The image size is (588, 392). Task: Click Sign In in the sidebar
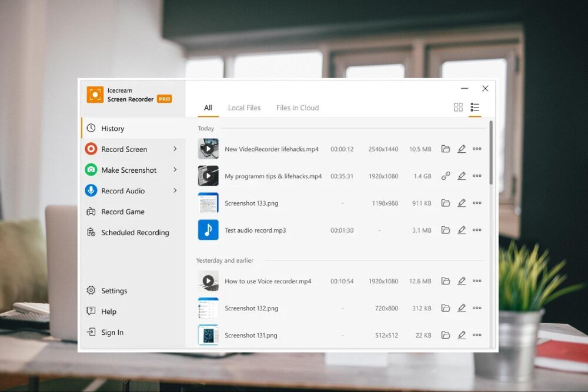point(112,333)
